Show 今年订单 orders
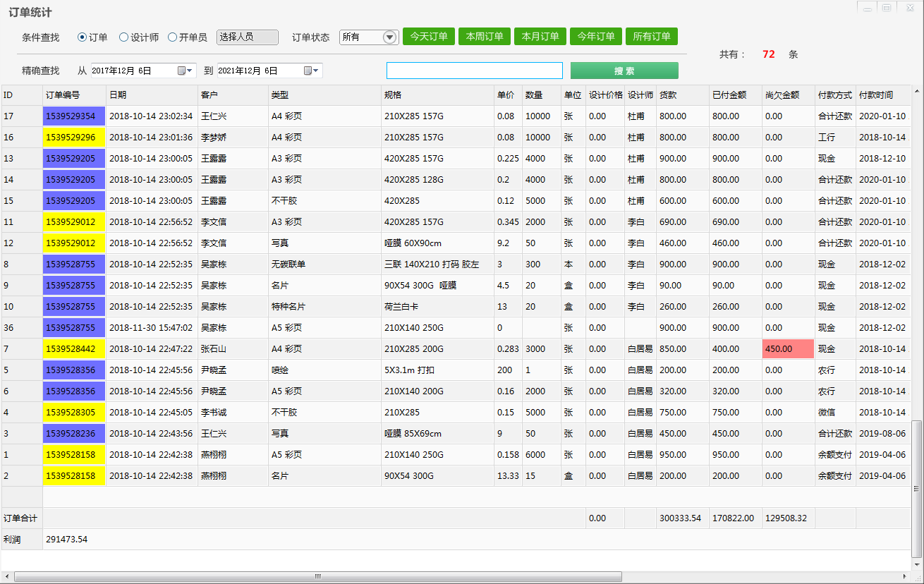This screenshot has height=584, width=924. pos(596,37)
